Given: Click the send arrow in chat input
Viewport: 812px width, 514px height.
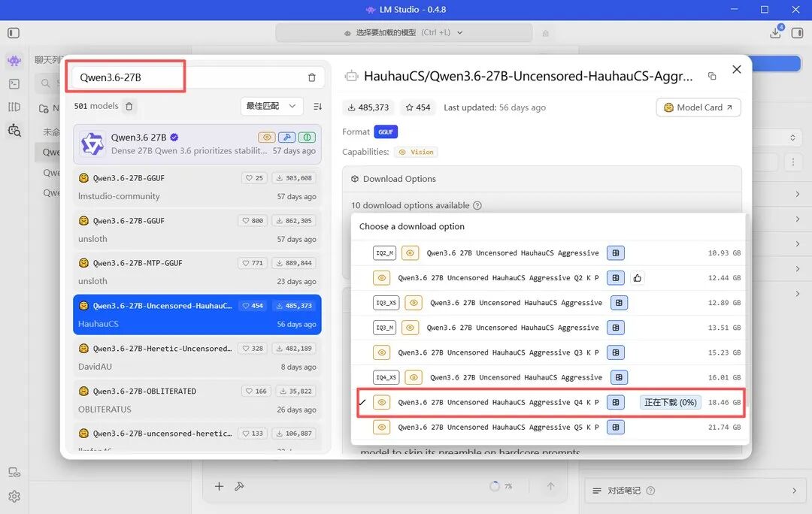Looking at the screenshot, I should [550, 486].
